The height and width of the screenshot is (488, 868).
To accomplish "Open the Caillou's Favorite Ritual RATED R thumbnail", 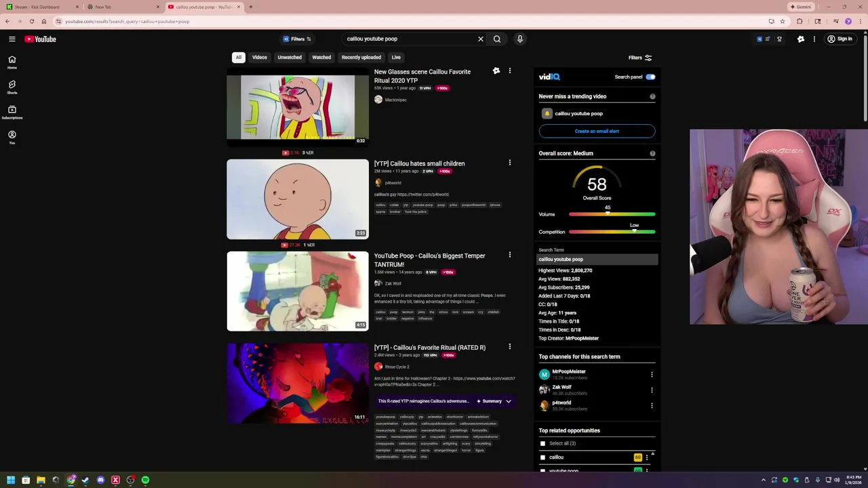I will point(298,384).
